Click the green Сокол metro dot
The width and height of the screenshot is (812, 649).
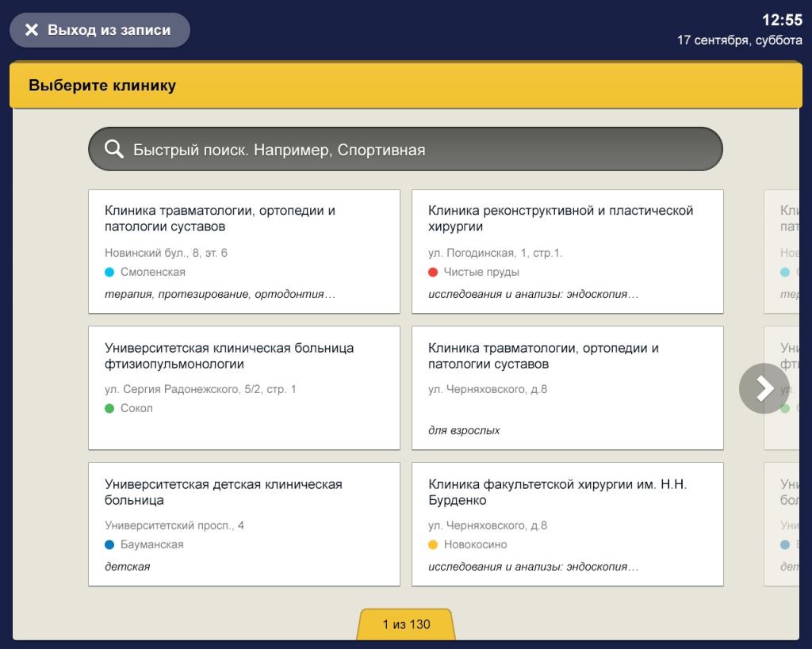(110, 408)
